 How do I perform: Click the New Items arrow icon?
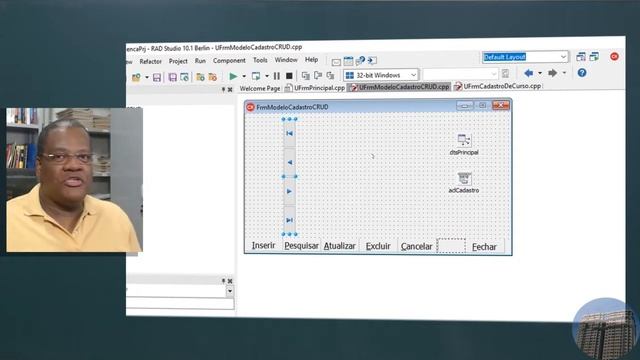(372, 61)
